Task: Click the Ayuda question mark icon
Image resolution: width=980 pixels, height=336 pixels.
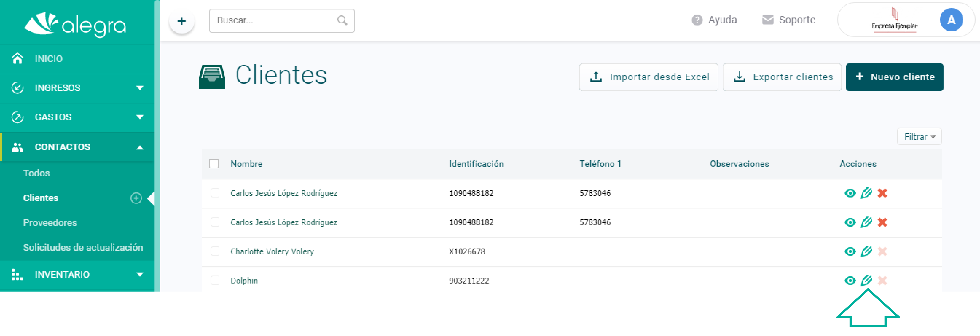Action: pyautogui.click(x=697, y=20)
